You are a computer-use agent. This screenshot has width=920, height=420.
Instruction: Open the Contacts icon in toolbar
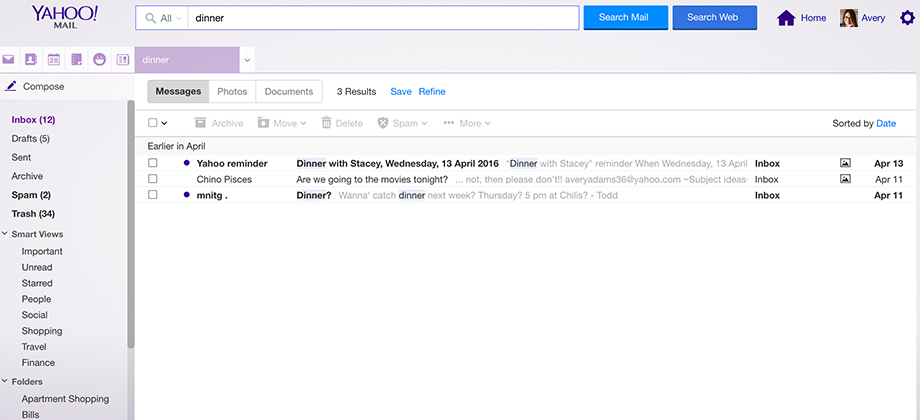(31, 60)
